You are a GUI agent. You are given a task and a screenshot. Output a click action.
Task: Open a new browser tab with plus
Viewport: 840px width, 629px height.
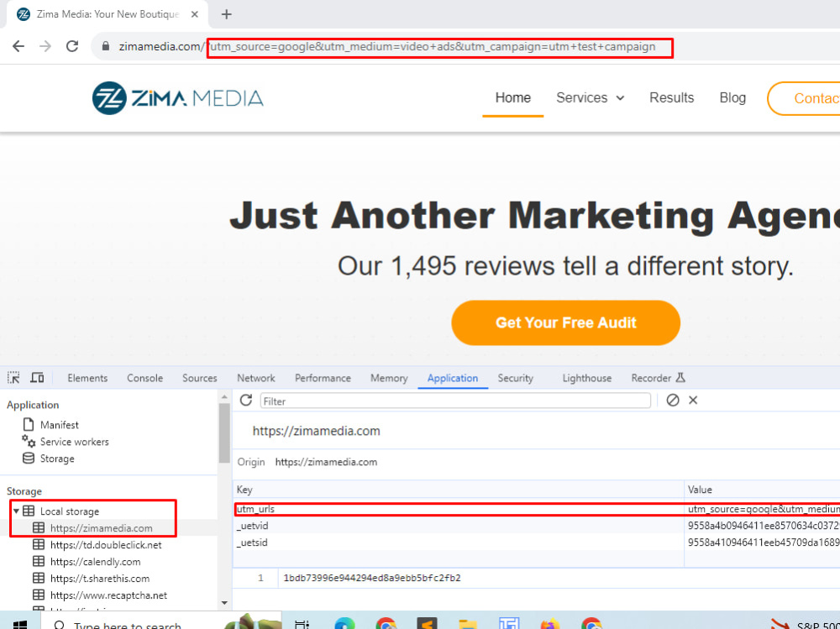click(x=227, y=14)
